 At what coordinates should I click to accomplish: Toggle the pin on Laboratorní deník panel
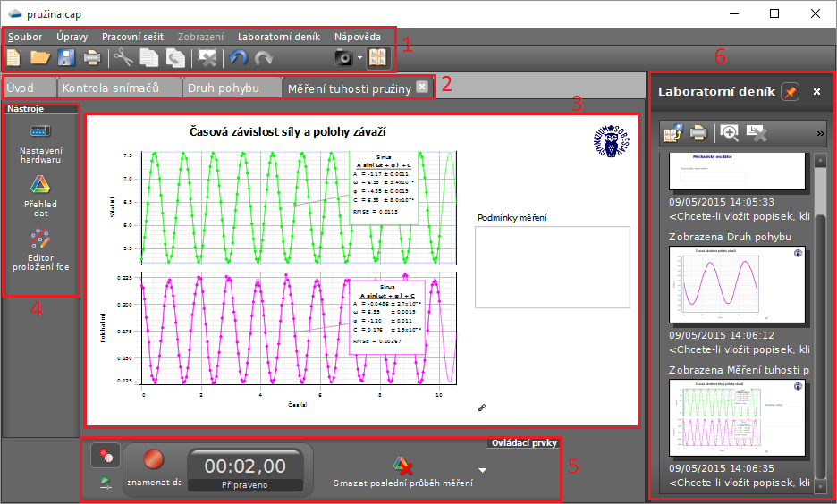click(790, 91)
